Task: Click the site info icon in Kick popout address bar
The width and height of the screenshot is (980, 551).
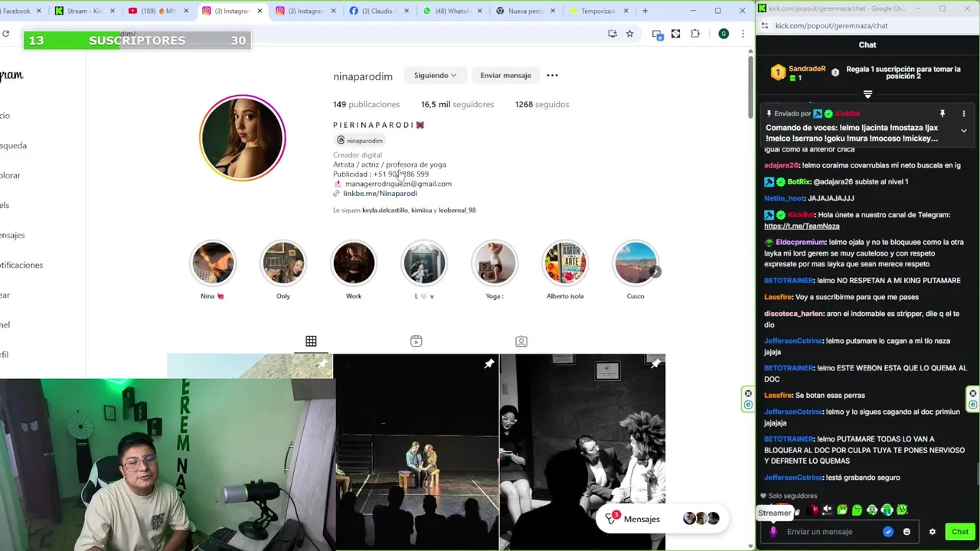Action: 765,25
